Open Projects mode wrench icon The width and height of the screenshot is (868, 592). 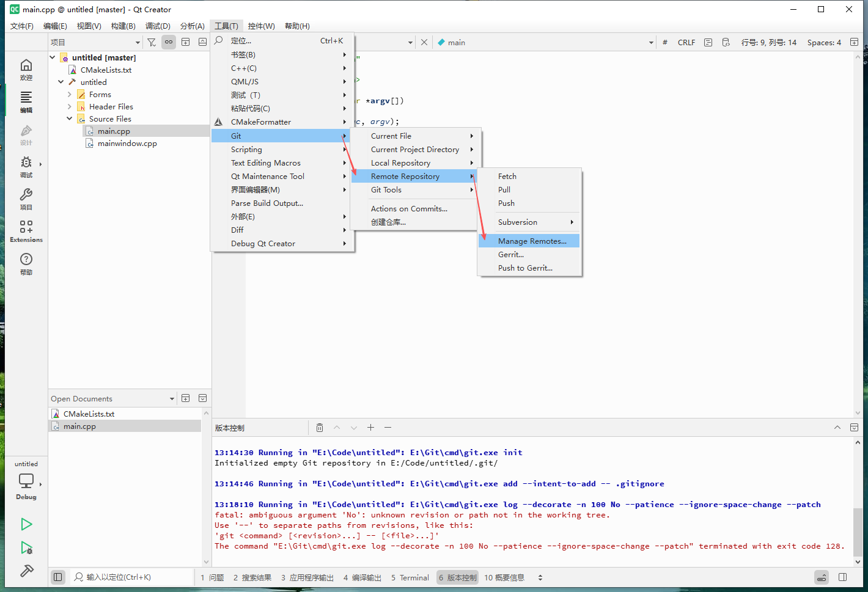point(26,199)
